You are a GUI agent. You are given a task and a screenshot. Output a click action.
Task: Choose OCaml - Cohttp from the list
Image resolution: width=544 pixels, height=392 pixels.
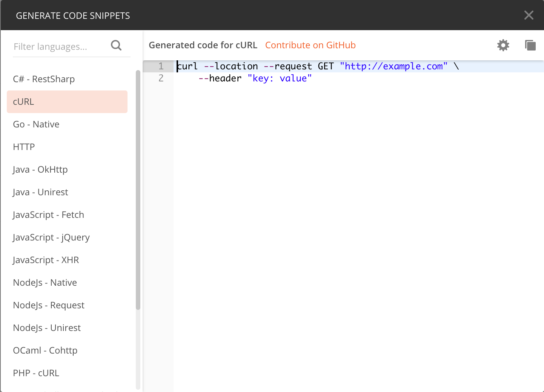(45, 350)
